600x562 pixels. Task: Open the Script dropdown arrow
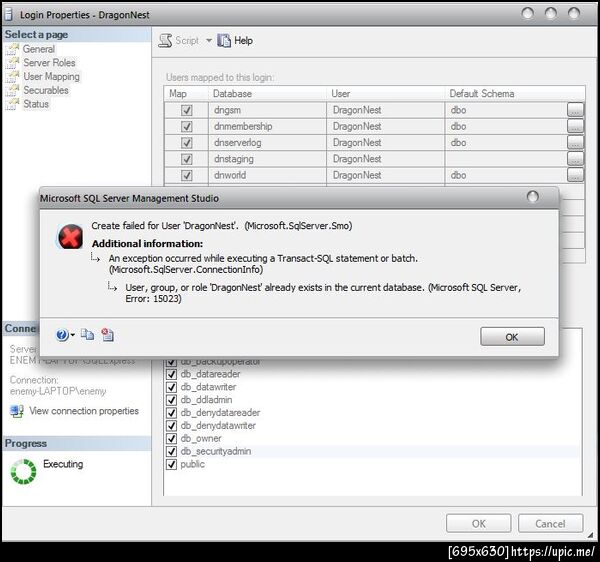click(x=209, y=40)
